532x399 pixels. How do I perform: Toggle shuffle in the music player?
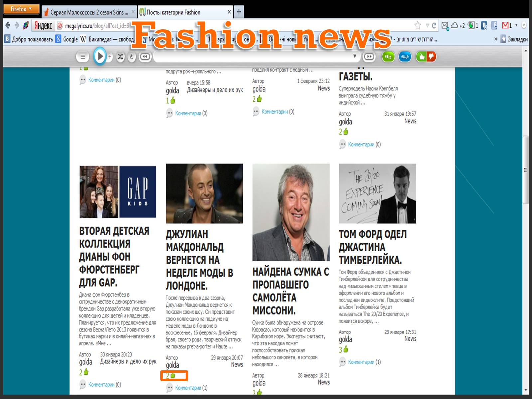click(x=120, y=57)
